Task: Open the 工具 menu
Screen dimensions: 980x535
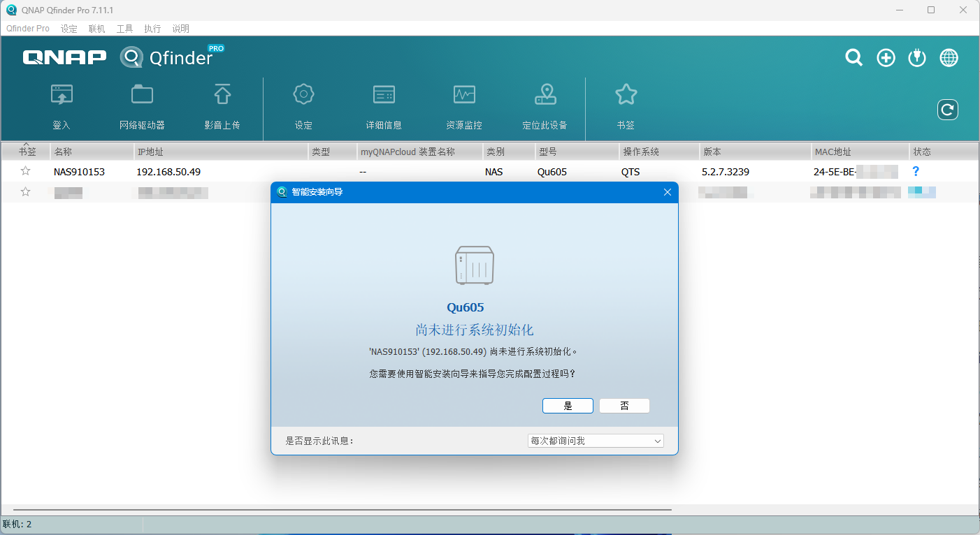Action: click(124, 29)
